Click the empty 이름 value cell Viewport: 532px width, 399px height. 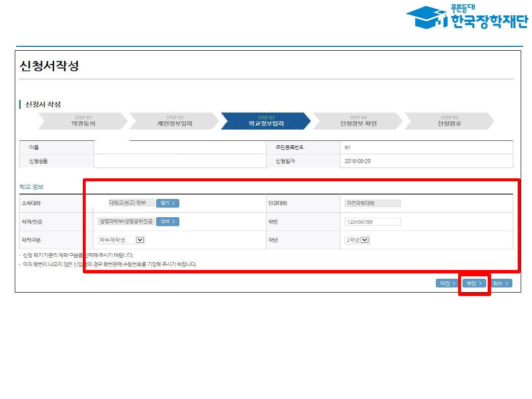click(x=179, y=147)
